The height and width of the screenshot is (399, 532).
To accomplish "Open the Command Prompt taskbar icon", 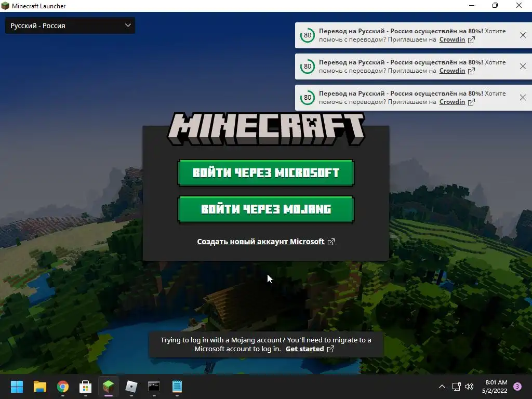I will click(154, 387).
